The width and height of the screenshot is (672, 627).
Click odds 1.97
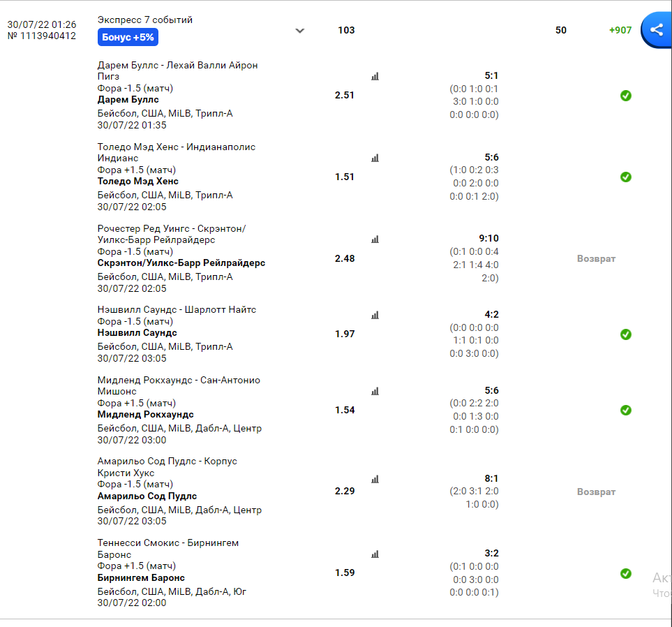coord(345,334)
